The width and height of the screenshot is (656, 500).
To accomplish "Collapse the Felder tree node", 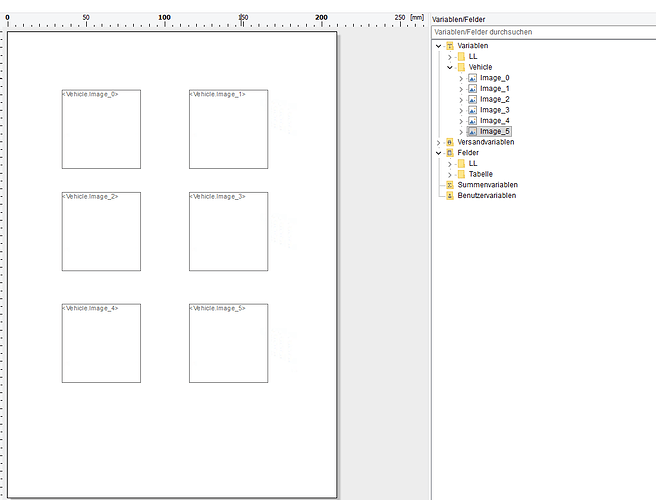I will click(x=439, y=153).
